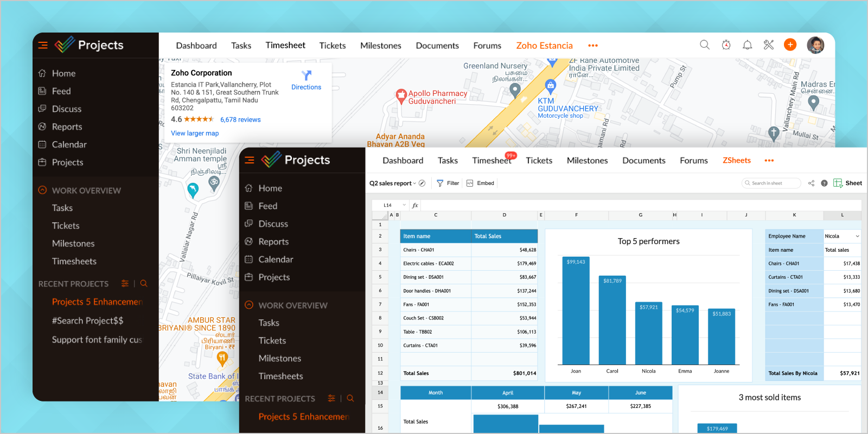The height and width of the screenshot is (434, 868).
Task: Click search magnifier icon in back window header
Action: tap(705, 45)
